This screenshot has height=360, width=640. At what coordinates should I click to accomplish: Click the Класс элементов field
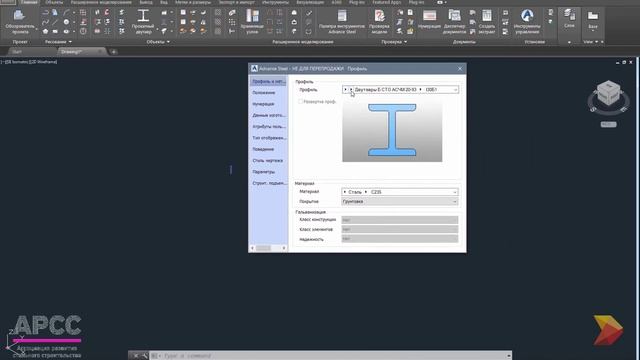[x=400, y=229]
